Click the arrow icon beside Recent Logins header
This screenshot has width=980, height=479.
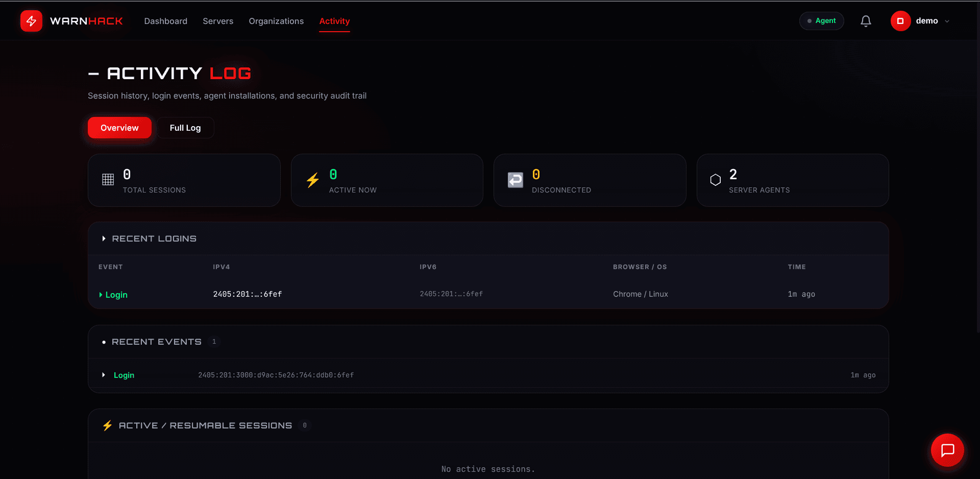(x=104, y=238)
